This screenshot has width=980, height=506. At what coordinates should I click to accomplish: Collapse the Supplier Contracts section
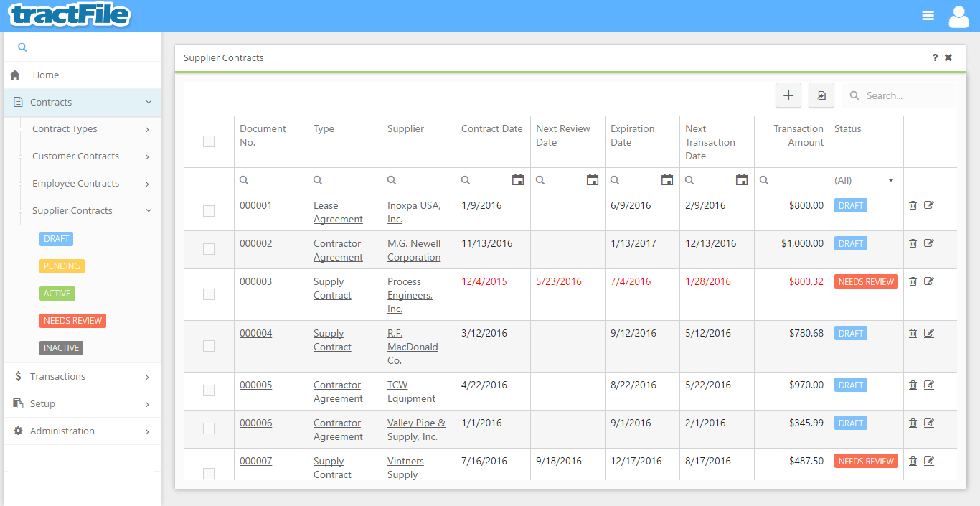[x=72, y=210]
